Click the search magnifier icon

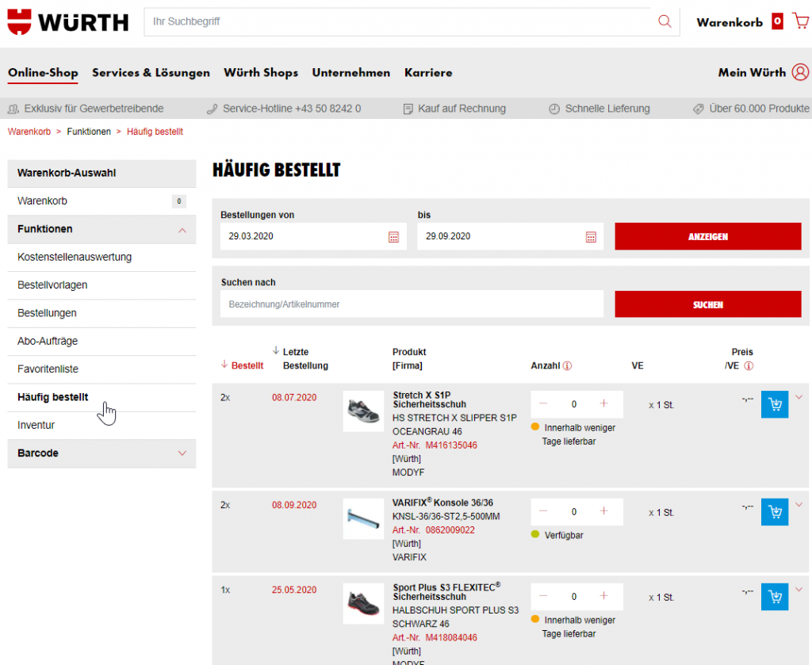click(x=665, y=21)
